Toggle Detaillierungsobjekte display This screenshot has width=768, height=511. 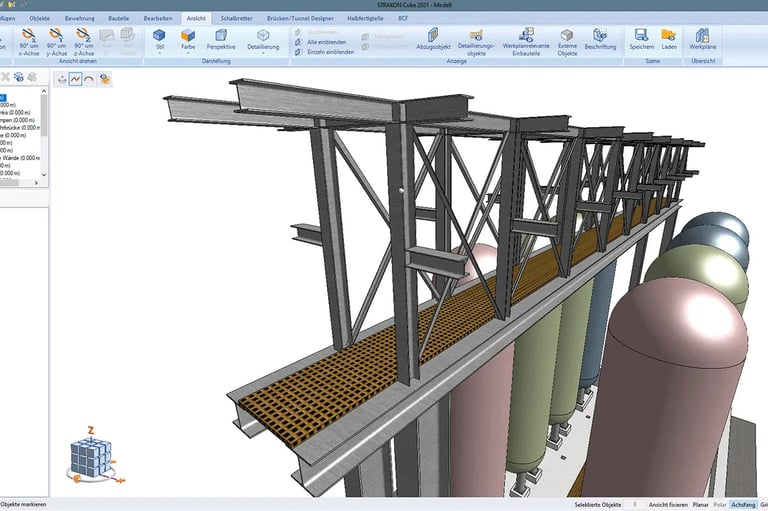click(476, 42)
